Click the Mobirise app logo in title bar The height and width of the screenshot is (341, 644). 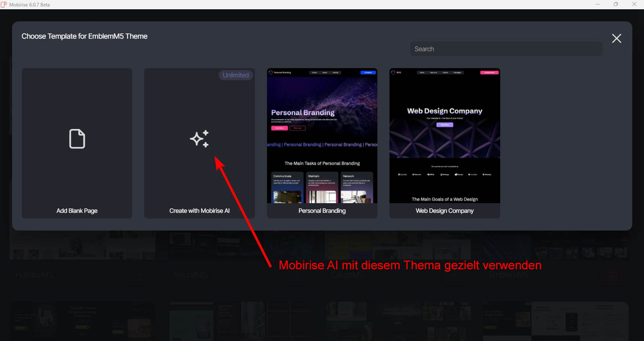coord(4,4)
